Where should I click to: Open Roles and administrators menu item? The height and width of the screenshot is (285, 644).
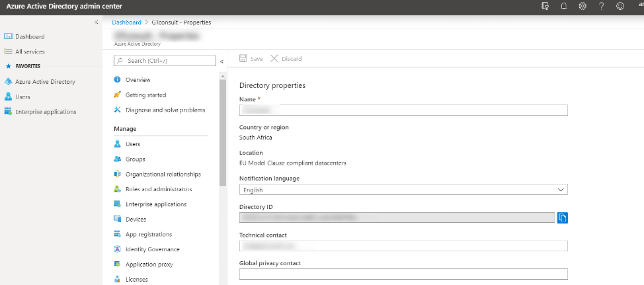click(x=159, y=189)
